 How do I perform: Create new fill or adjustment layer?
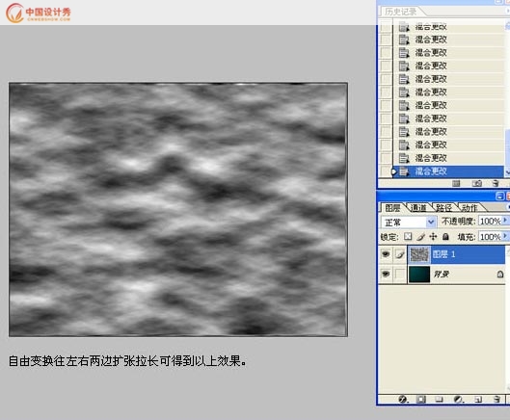click(458, 399)
